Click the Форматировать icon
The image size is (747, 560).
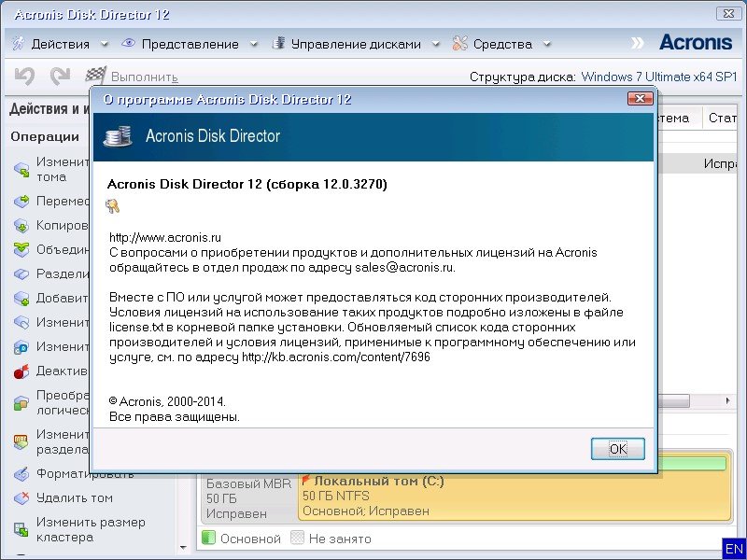point(21,474)
